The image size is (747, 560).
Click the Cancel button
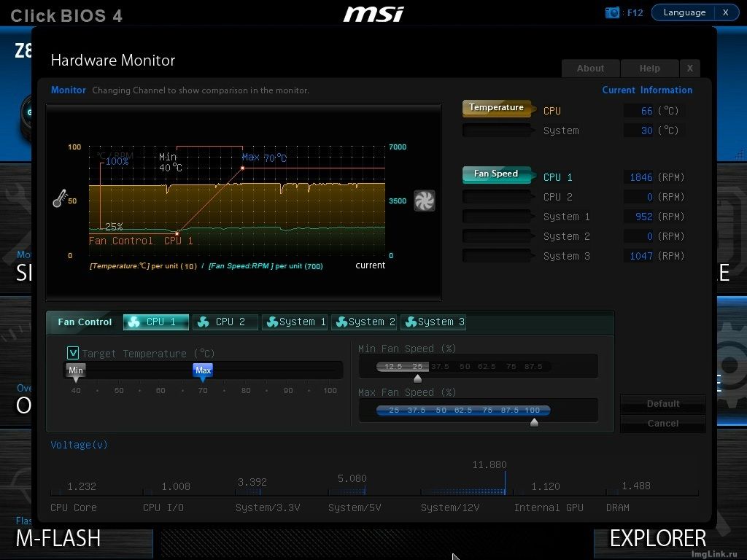pos(662,424)
